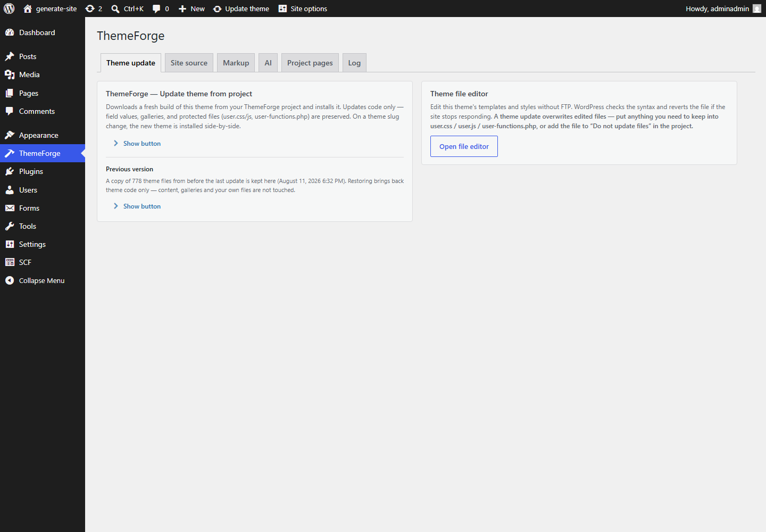The image size is (766, 532).
Task: Click the Site options sliders icon
Action: (x=282, y=9)
